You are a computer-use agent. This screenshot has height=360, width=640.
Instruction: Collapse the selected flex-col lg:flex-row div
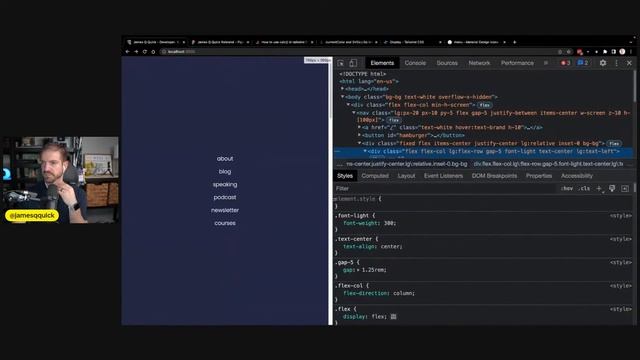(x=365, y=151)
